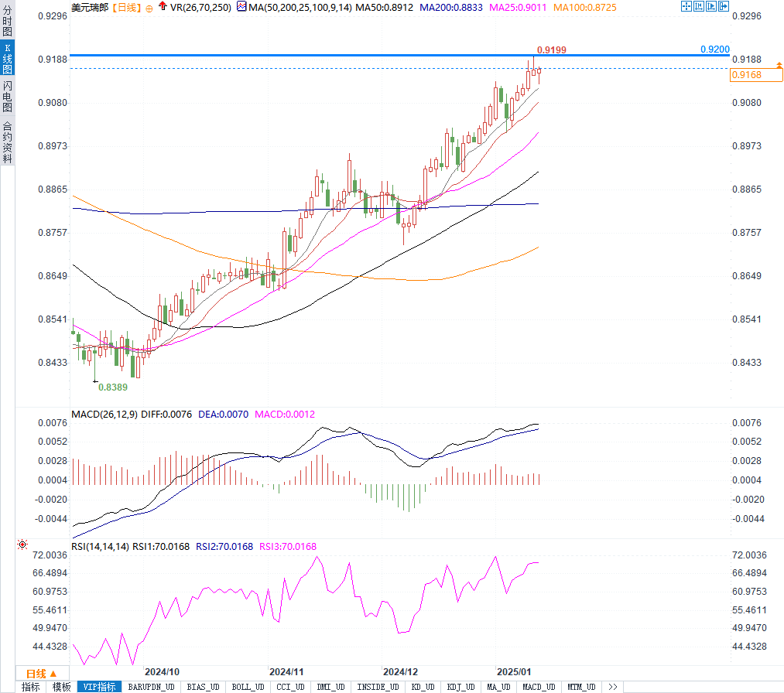Apply the KD_UD indicator
The height and width of the screenshot is (693, 784).
[423, 687]
